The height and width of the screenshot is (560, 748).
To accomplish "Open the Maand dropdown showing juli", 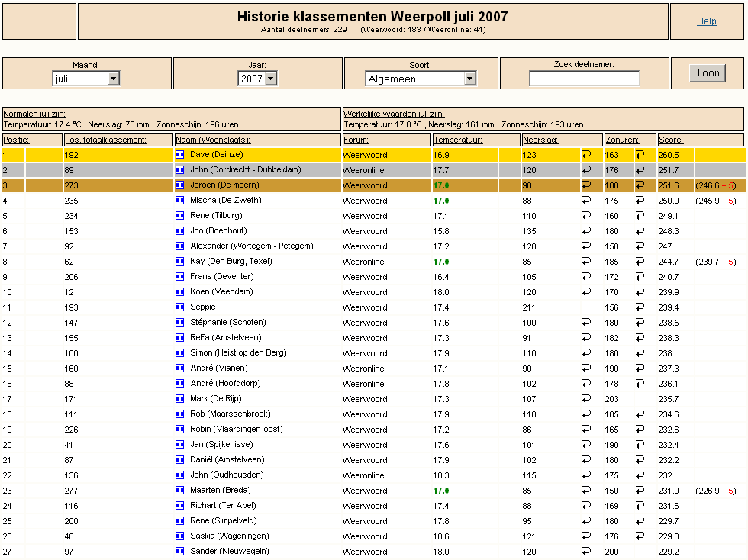I will pos(85,79).
